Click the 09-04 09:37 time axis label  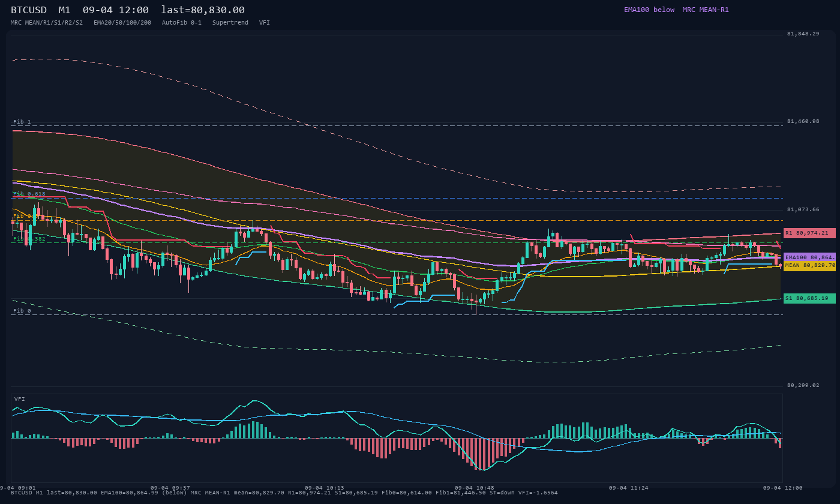[170, 488]
